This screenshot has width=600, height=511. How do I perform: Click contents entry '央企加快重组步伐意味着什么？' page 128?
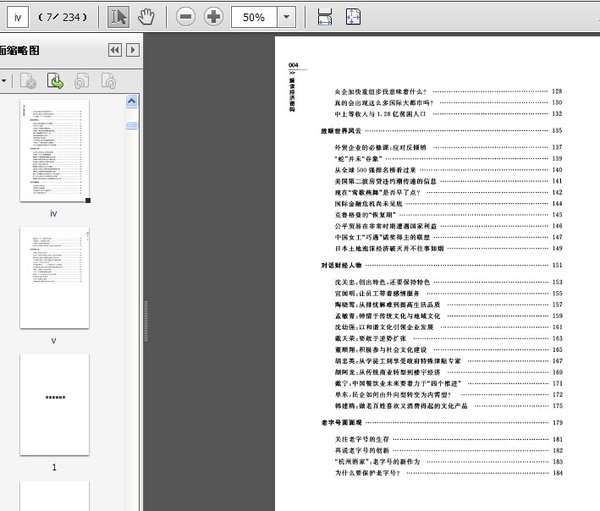point(448,91)
